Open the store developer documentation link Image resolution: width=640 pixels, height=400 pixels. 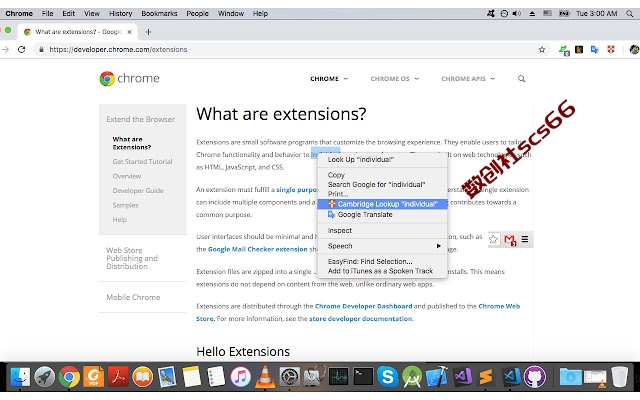pos(361,319)
